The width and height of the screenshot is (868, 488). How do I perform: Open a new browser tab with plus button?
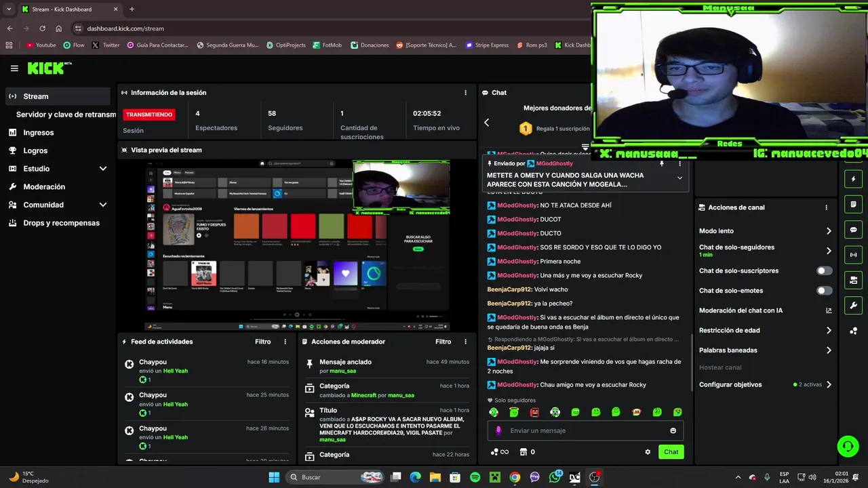[x=132, y=9]
